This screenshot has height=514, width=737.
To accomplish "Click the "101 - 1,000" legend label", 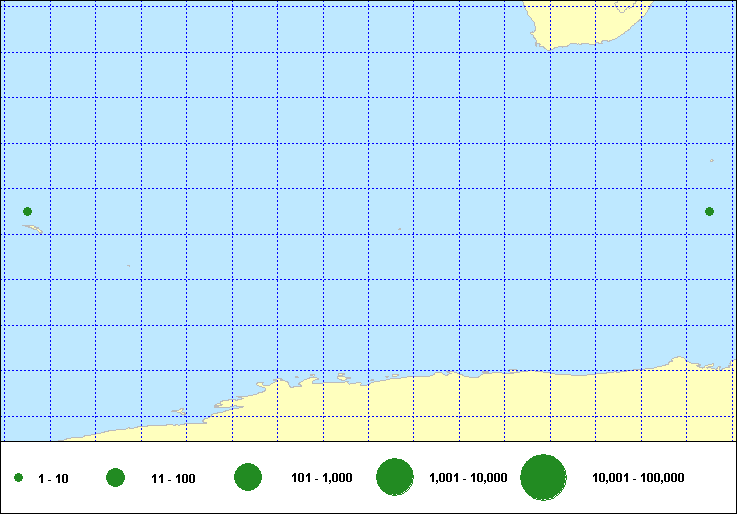I will (x=321, y=478).
